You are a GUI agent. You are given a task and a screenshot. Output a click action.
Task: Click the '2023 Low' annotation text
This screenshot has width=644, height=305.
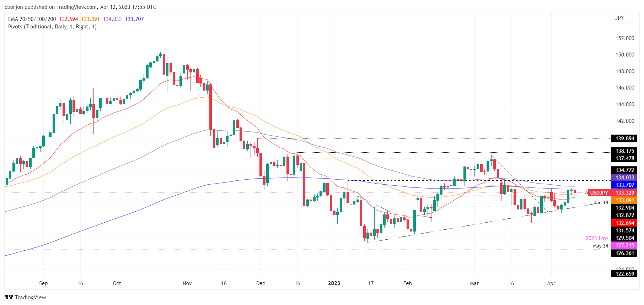click(x=597, y=238)
